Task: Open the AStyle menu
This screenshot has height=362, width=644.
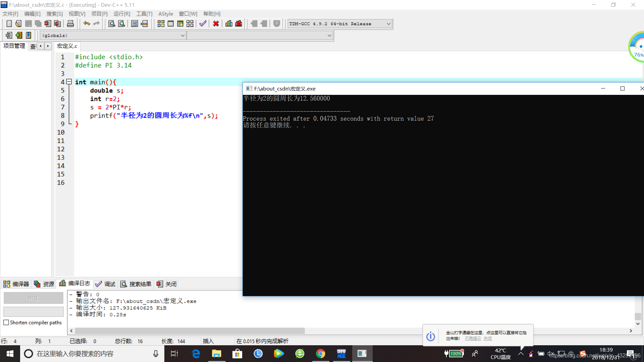Action: click(166, 14)
